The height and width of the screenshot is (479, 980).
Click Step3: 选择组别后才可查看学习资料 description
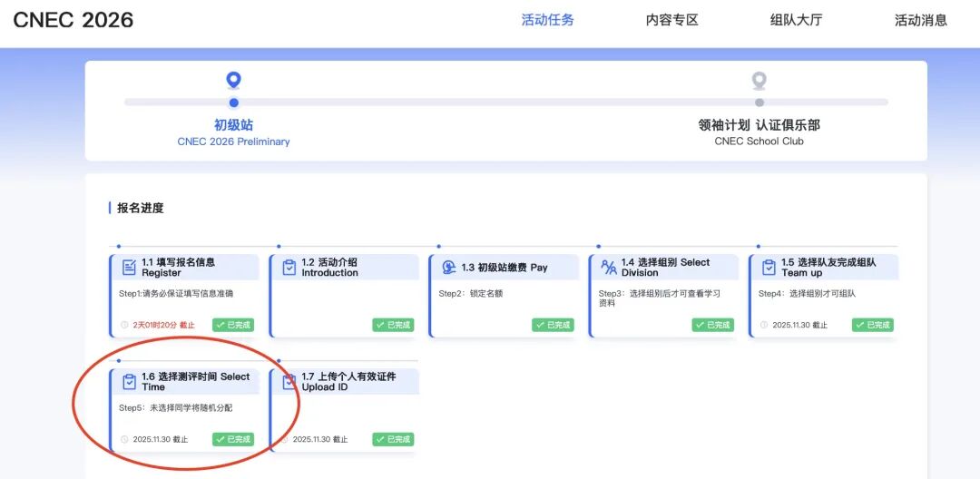click(660, 298)
